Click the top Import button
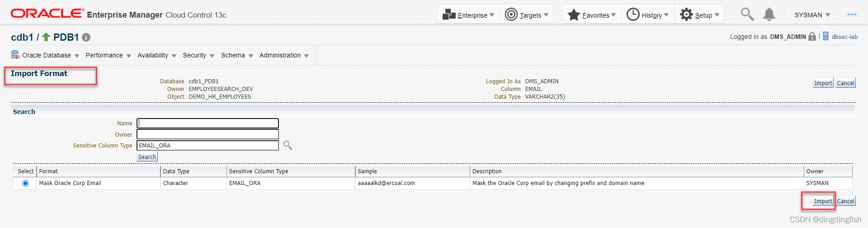 (x=823, y=83)
